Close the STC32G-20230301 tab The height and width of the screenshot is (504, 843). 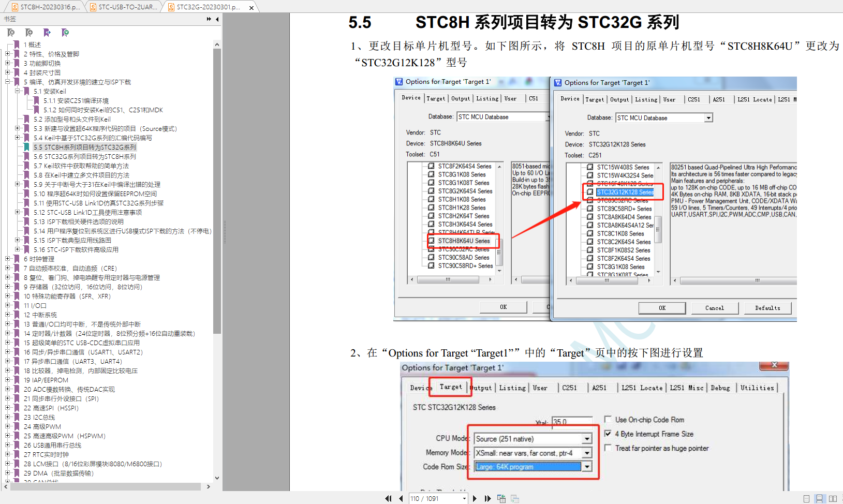(252, 8)
